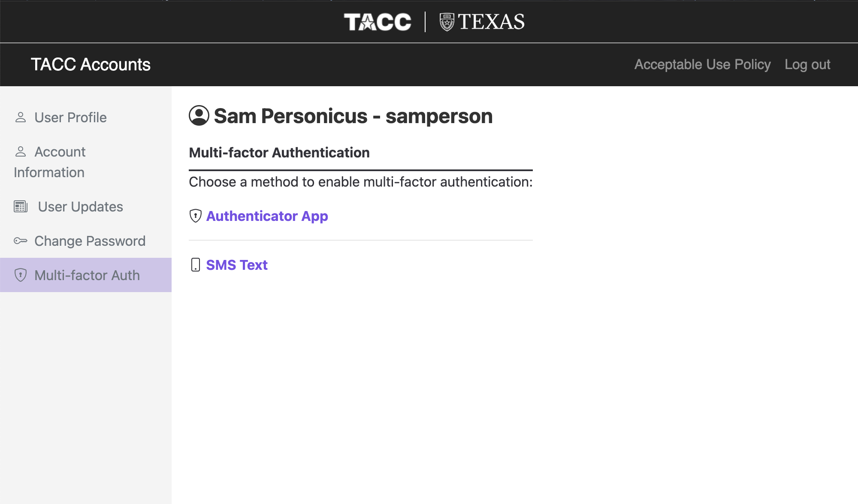Image resolution: width=858 pixels, height=504 pixels.
Task: Click the shield icon beside Multi-factor Auth
Action: (x=21, y=275)
